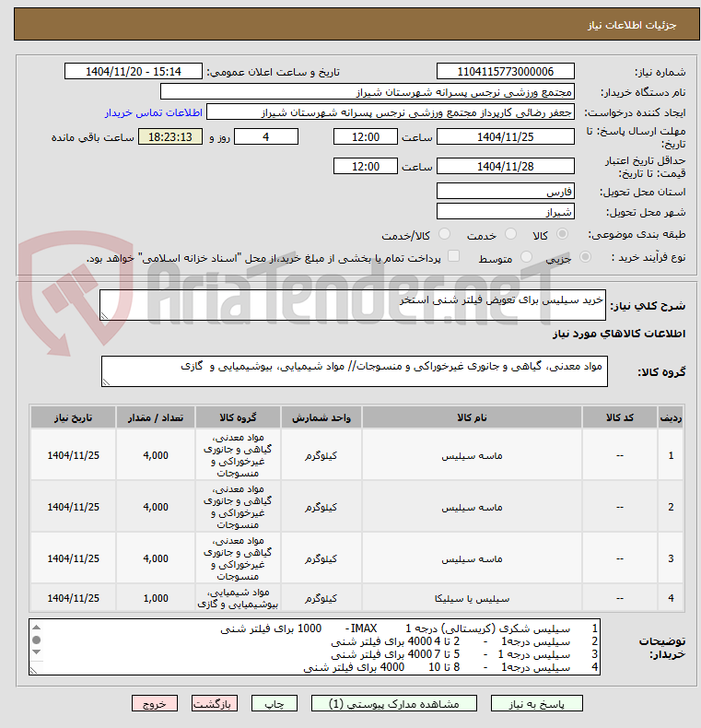The height and width of the screenshot is (728, 701).
Task: Click the announcement date field 1404/11/20 - 15:14
Action: pos(134,72)
